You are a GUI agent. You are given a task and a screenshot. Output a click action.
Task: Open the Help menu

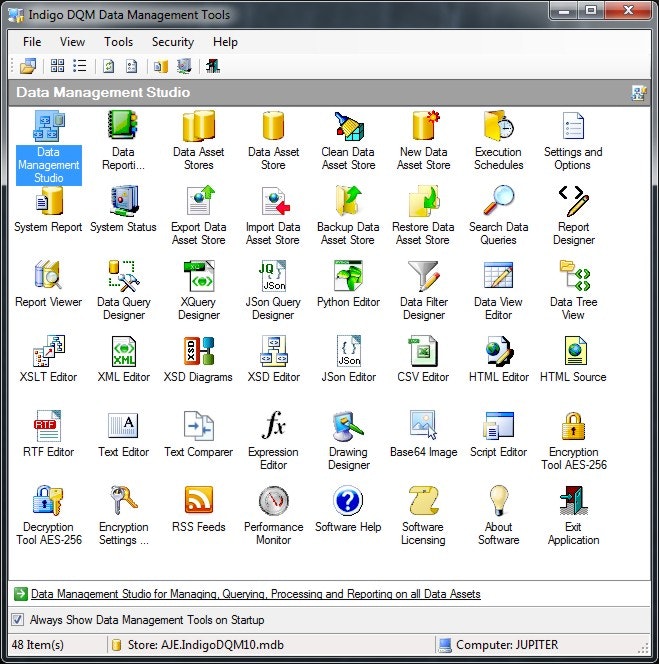click(x=225, y=42)
